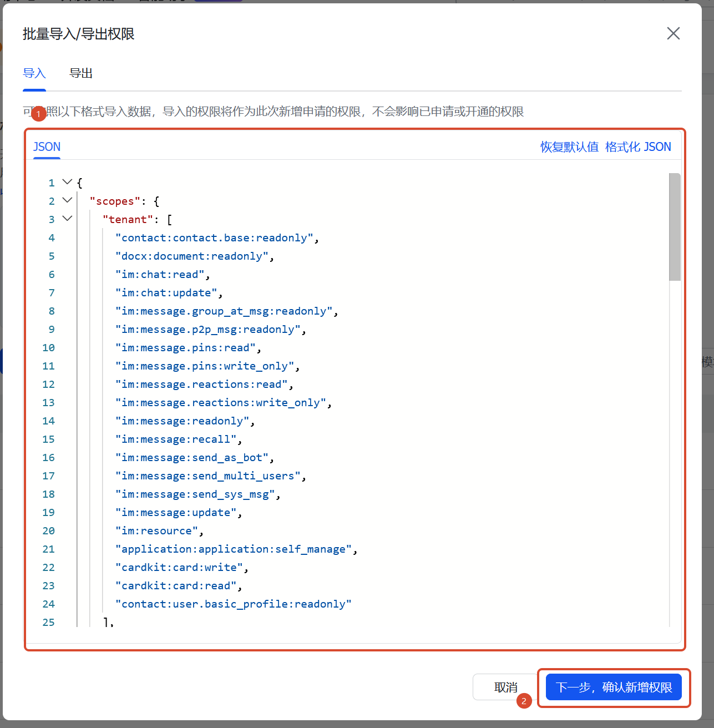
Task: Collapse the "scopes" fold arrow on line 2
Action: coord(67,200)
